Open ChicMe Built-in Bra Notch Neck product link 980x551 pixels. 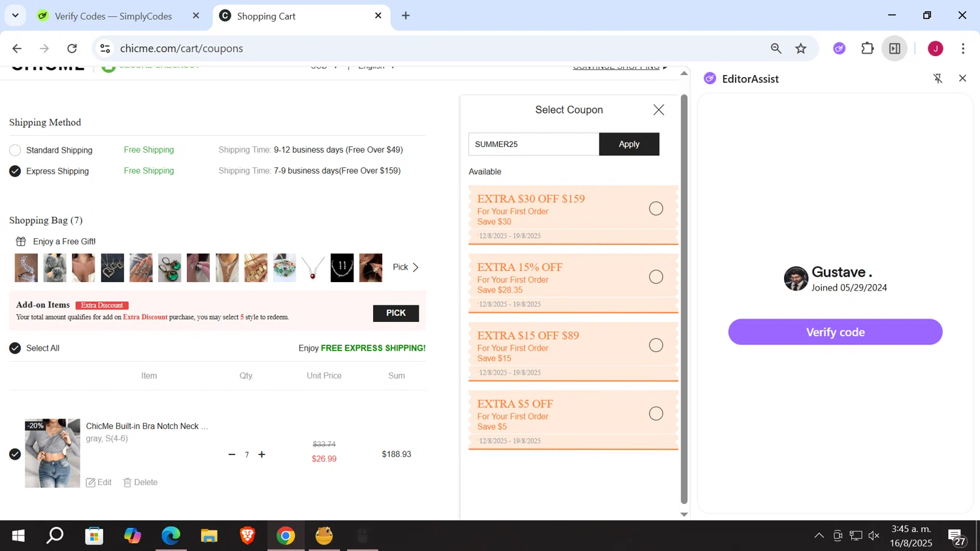[x=147, y=426]
